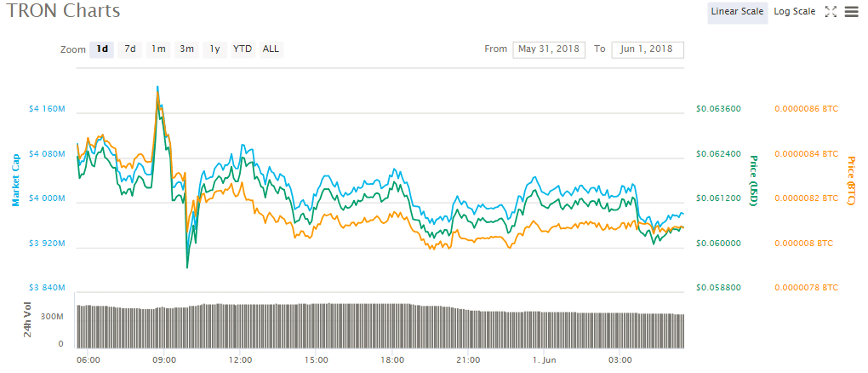Select the YTD zoom range
Screen dimensions: 868x373
pos(243,49)
